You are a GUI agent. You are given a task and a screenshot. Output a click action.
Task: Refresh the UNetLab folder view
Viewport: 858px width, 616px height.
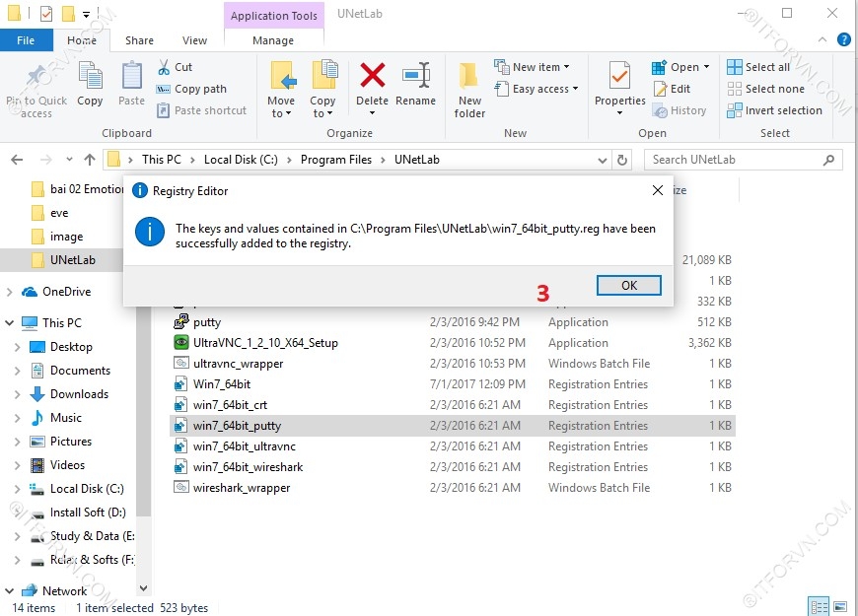[x=622, y=160]
